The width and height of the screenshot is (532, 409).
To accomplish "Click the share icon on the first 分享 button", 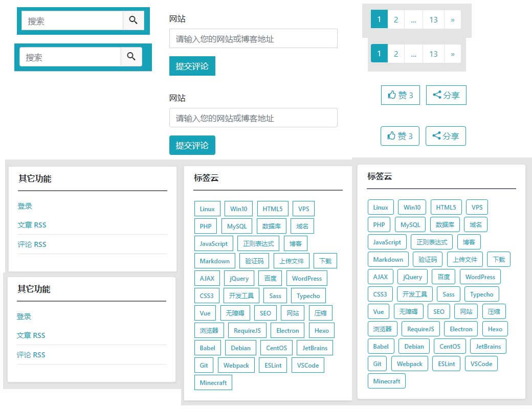I will coord(439,95).
